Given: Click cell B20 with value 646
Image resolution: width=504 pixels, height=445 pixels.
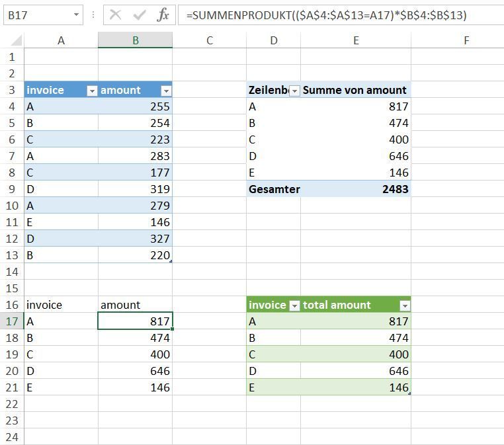Looking at the screenshot, I should click(136, 371).
